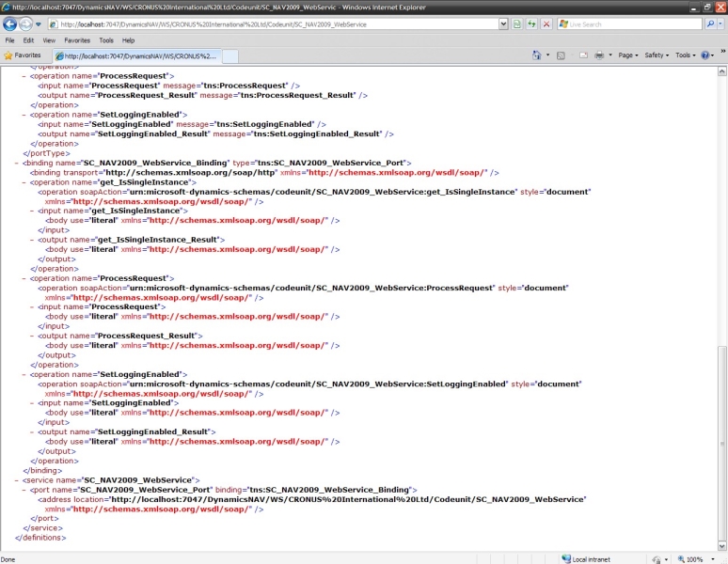Click the address bar URL field
The width and height of the screenshot is (728, 564).
pos(273,24)
